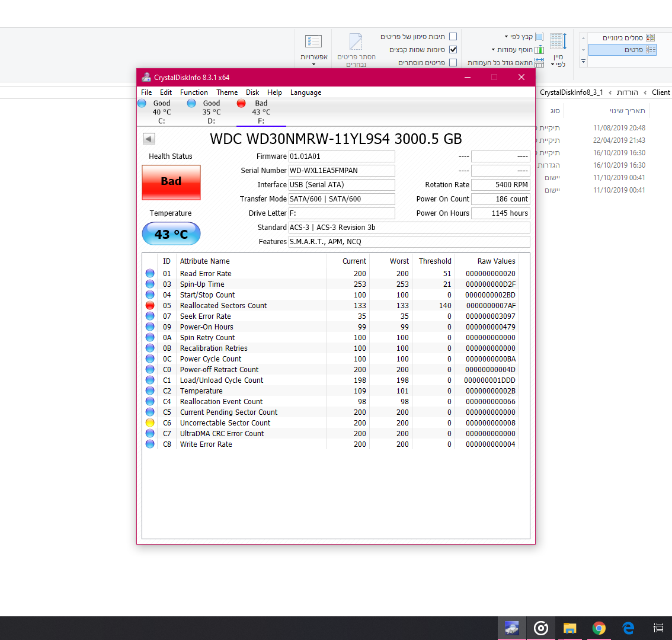This screenshot has width=672, height=640.
Task: Click the status icon for UltraDMA CRC Error Count
Action: click(150, 433)
